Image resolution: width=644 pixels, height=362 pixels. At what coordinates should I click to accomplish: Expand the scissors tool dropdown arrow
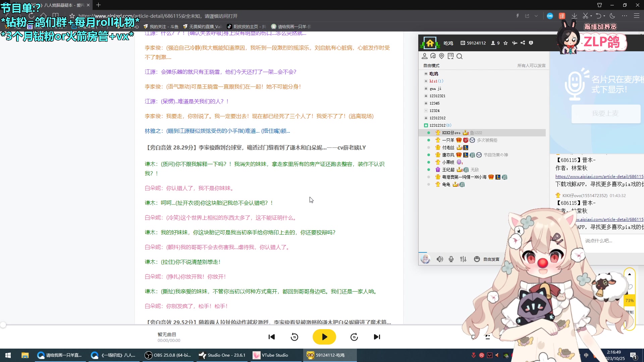591,16
